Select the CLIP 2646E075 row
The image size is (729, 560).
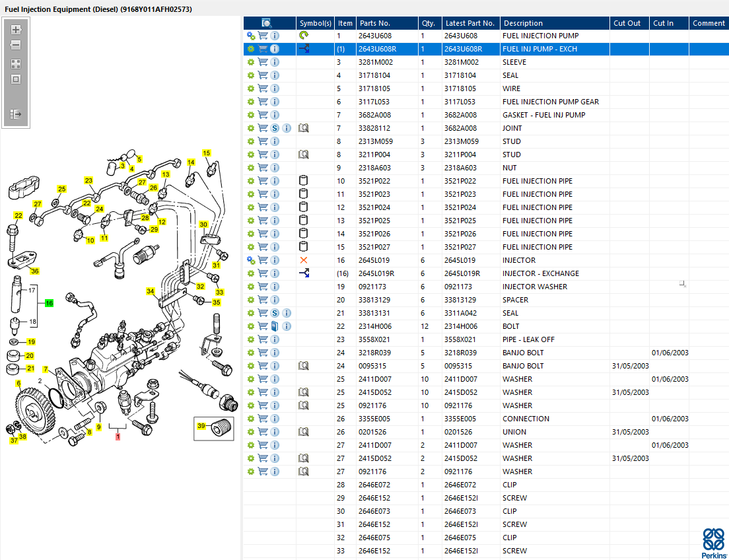[486, 538]
